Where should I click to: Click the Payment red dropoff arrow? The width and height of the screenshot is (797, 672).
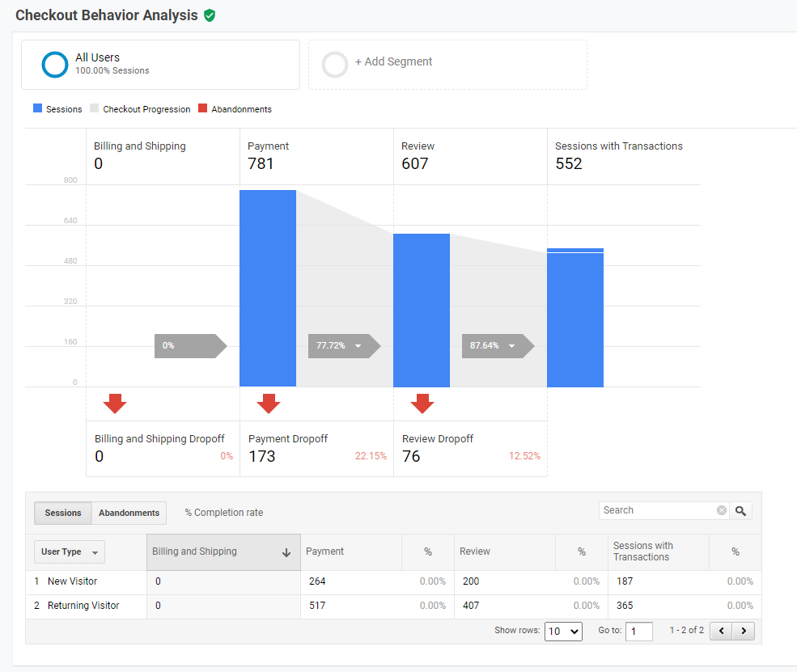[269, 404]
